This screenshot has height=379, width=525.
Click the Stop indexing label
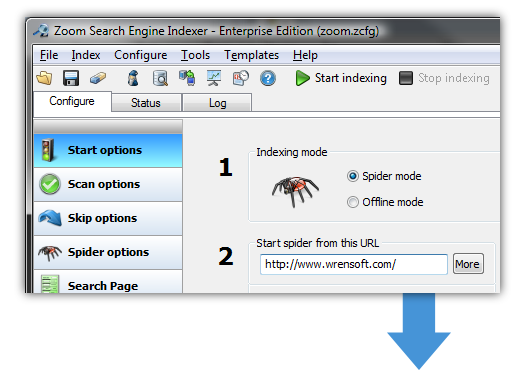(x=454, y=78)
